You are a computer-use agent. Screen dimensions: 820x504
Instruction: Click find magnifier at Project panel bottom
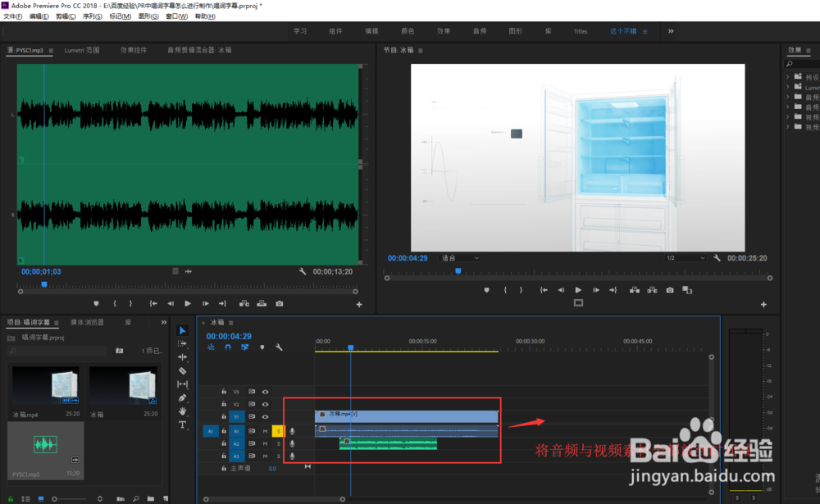point(136,499)
